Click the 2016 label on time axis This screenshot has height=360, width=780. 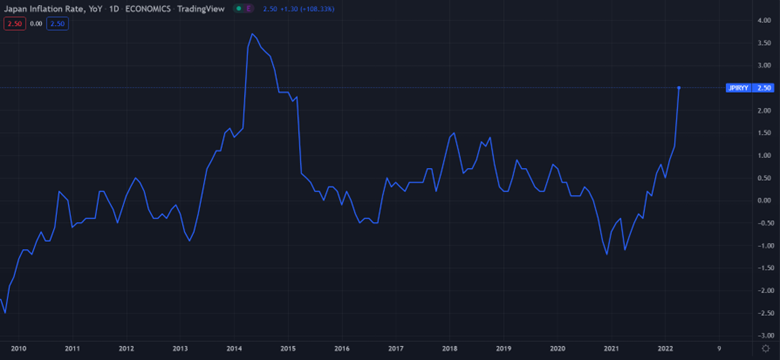(x=342, y=348)
